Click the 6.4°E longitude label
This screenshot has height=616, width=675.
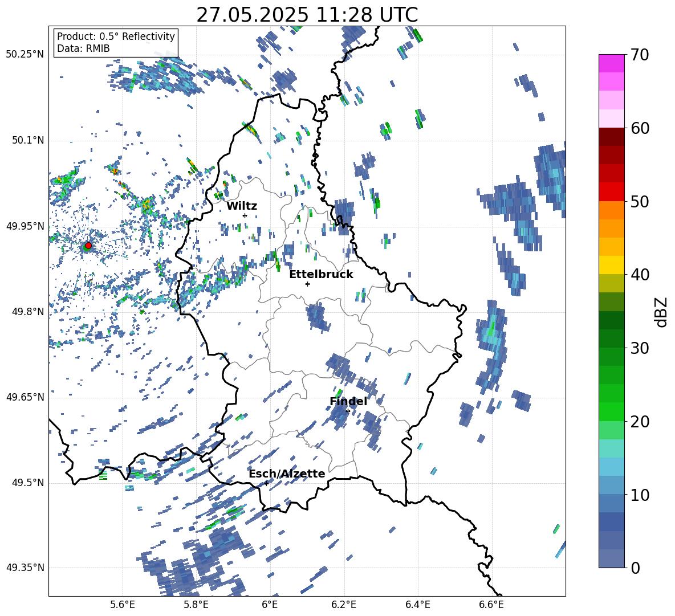[417, 605]
